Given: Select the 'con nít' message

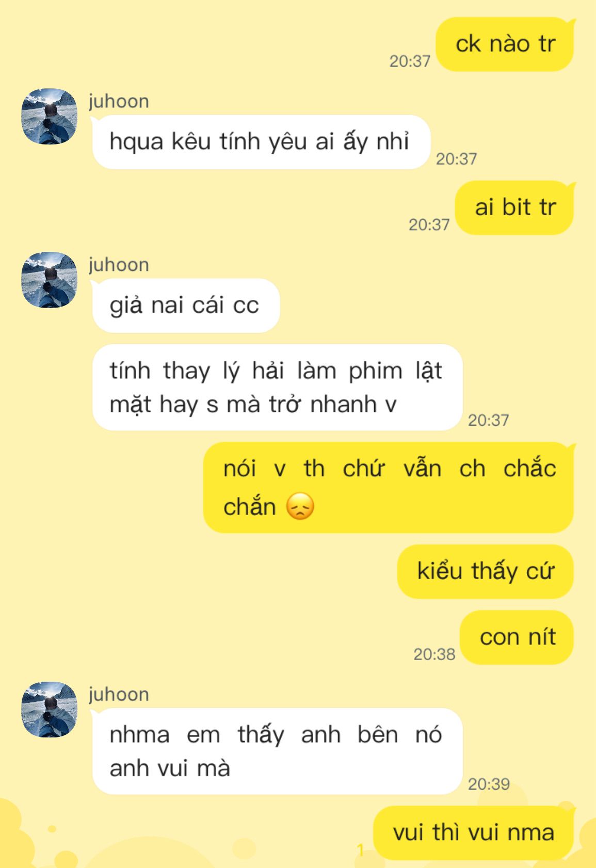Looking at the screenshot, I should click(517, 637).
